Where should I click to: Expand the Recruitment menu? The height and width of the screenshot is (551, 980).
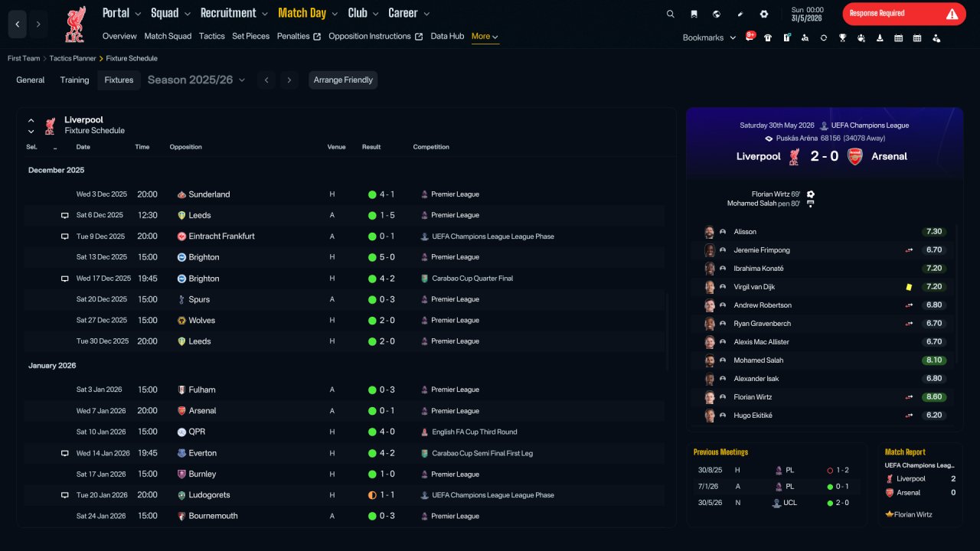click(234, 13)
